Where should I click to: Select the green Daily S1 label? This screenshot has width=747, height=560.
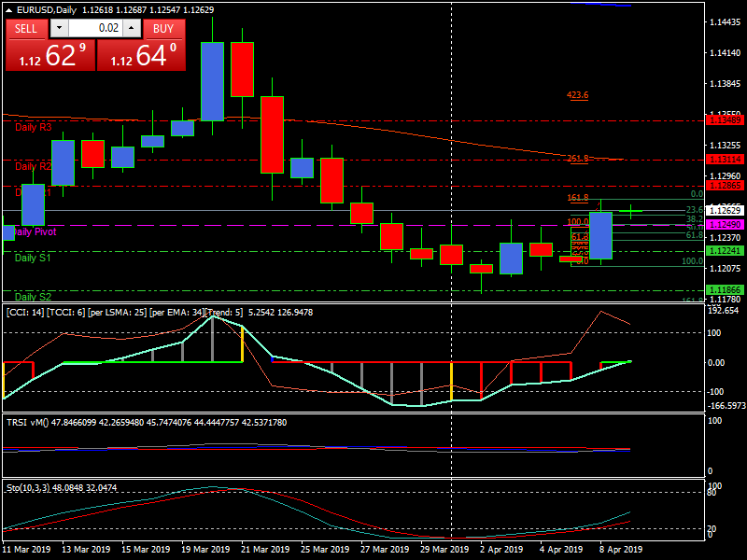click(x=34, y=258)
